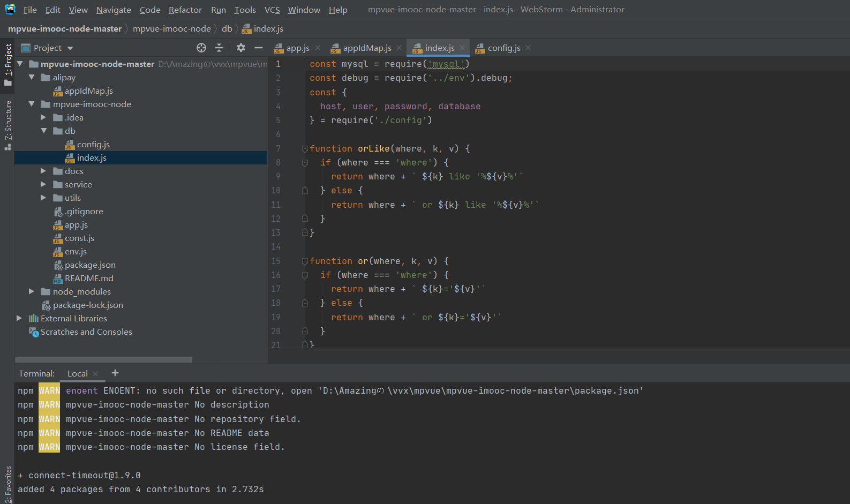Screen dimensions: 850x504
Task: Collapse the alipay folder
Action: point(32,77)
